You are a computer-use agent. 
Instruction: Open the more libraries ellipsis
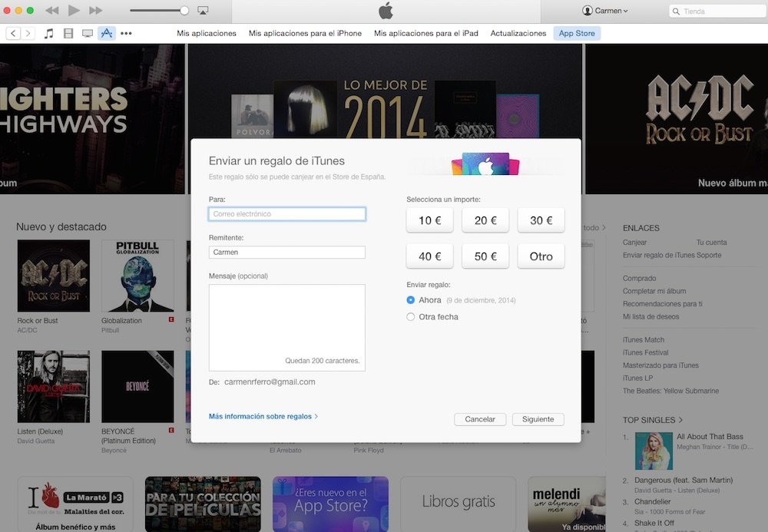click(127, 33)
